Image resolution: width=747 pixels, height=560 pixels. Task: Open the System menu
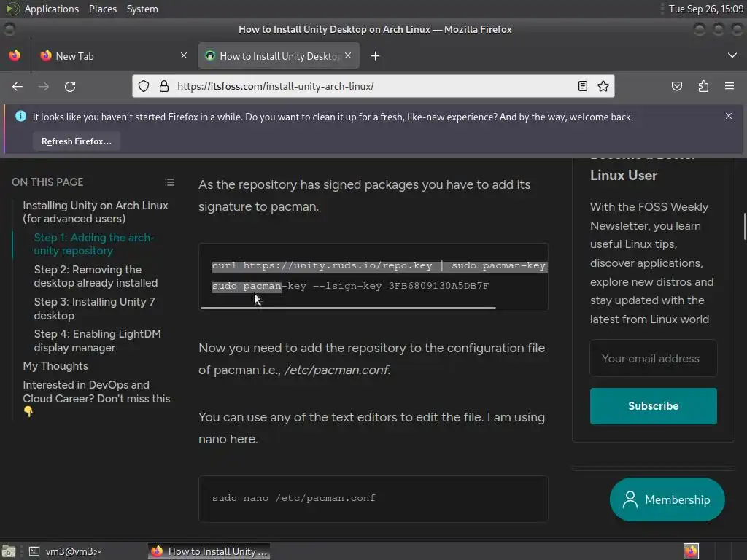pyautogui.click(x=142, y=9)
